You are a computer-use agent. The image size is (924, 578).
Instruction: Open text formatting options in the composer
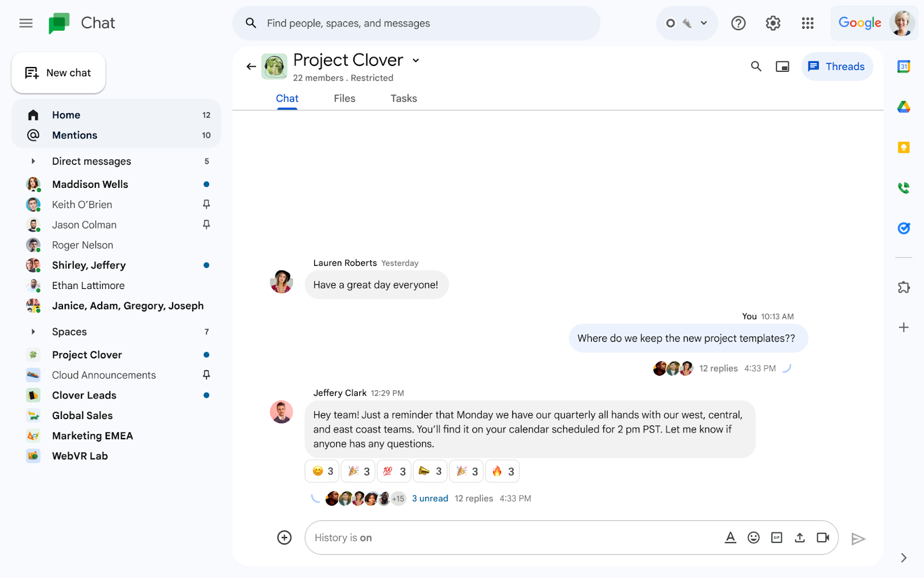pyautogui.click(x=731, y=538)
